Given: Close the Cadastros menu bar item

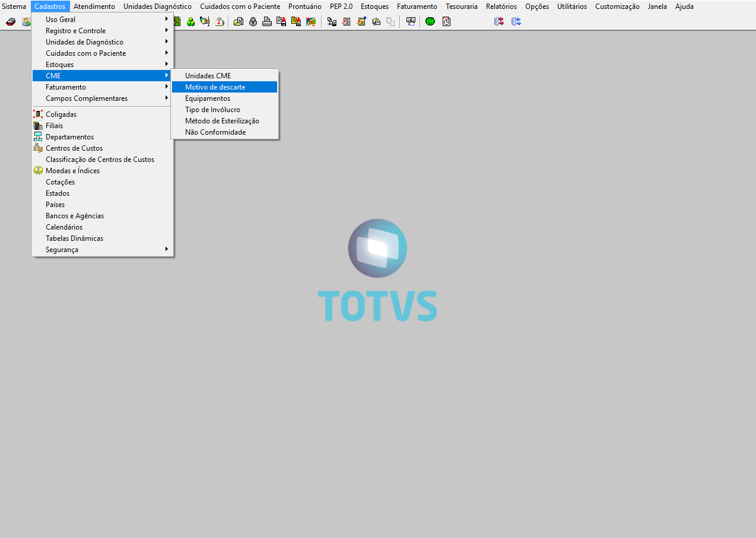Looking at the screenshot, I should pyautogui.click(x=50, y=7).
